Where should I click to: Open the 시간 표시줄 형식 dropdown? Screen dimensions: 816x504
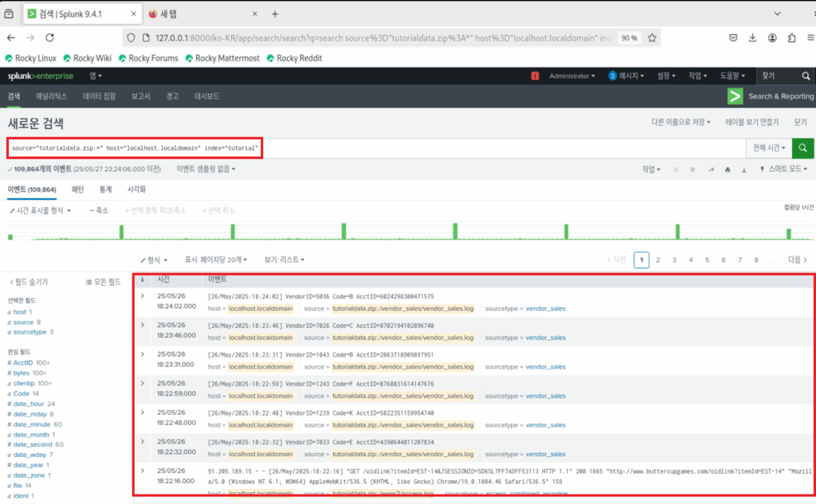[x=40, y=211]
